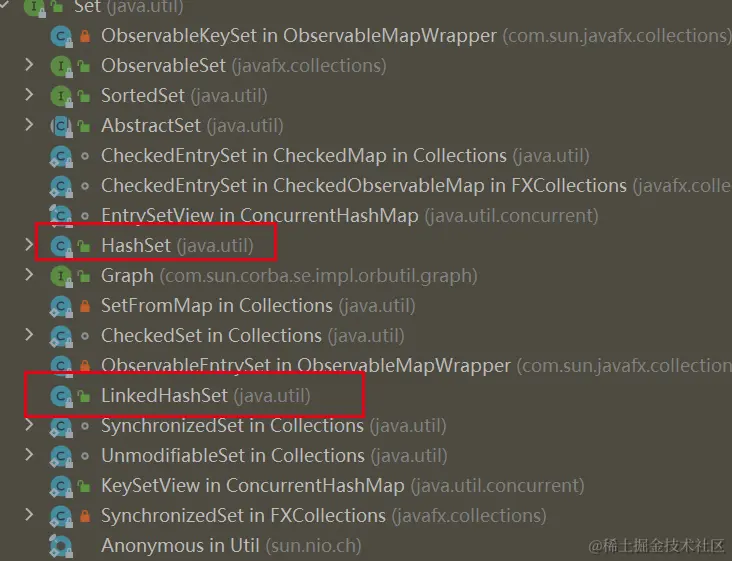
Task: Click the class icon beside LinkedHashSet
Action: tap(61, 396)
